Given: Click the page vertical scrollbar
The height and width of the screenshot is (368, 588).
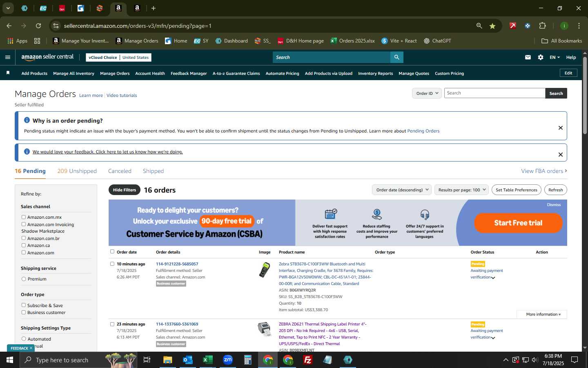Looking at the screenshot, I should click(x=585, y=96).
